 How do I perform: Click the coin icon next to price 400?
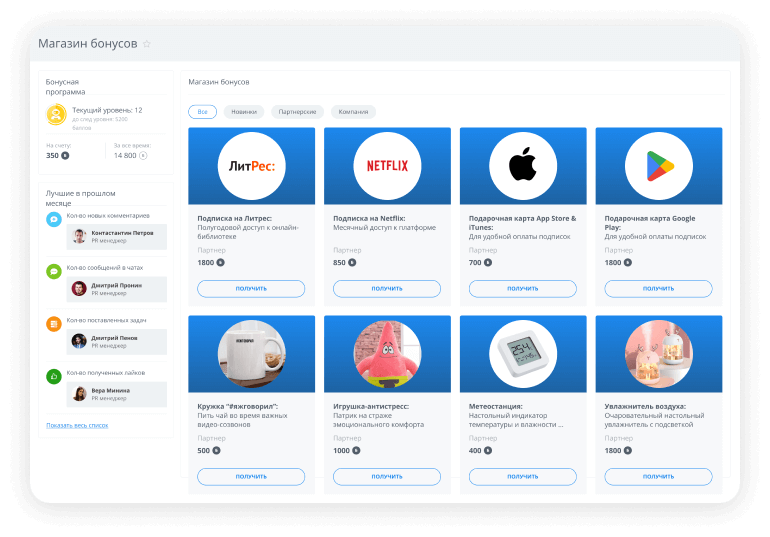pyautogui.click(x=488, y=451)
